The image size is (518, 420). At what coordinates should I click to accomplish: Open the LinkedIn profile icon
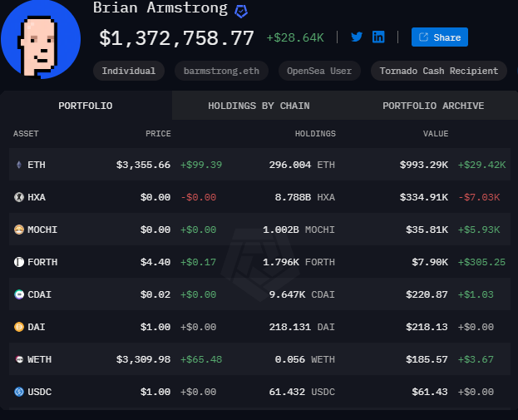pyautogui.click(x=378, y=37)
